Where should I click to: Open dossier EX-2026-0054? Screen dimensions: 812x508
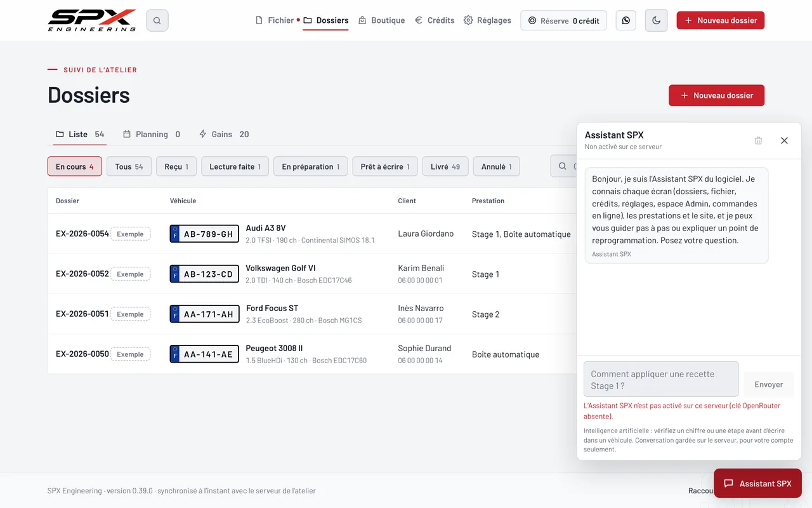coord(82,234)
